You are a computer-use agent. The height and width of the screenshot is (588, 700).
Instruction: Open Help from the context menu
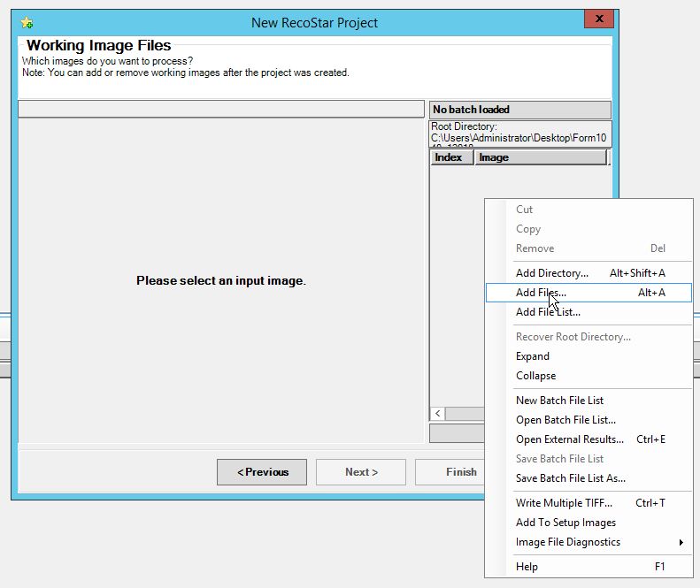pos(588,567)
